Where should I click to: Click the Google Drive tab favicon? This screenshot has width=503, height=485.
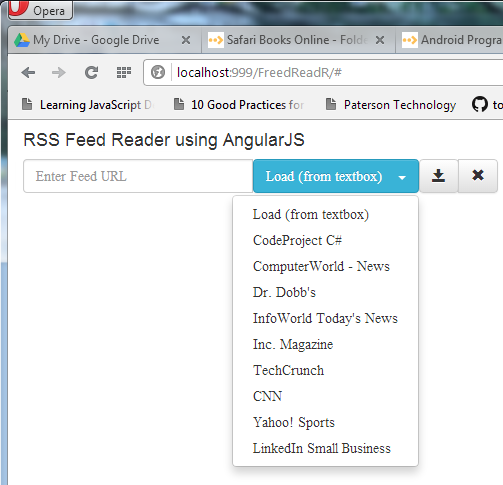(22, 40)
